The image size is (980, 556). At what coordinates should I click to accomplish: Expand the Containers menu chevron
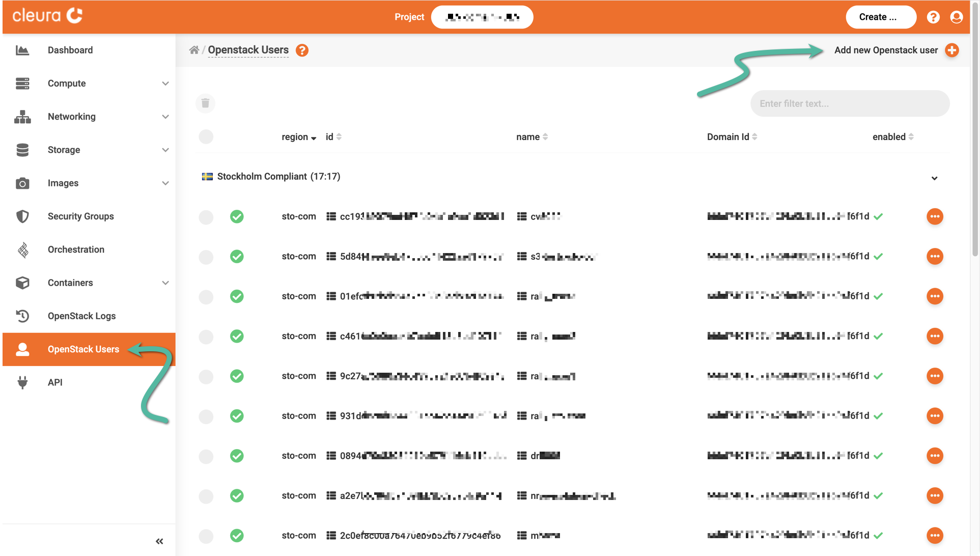tap(165, 283)
